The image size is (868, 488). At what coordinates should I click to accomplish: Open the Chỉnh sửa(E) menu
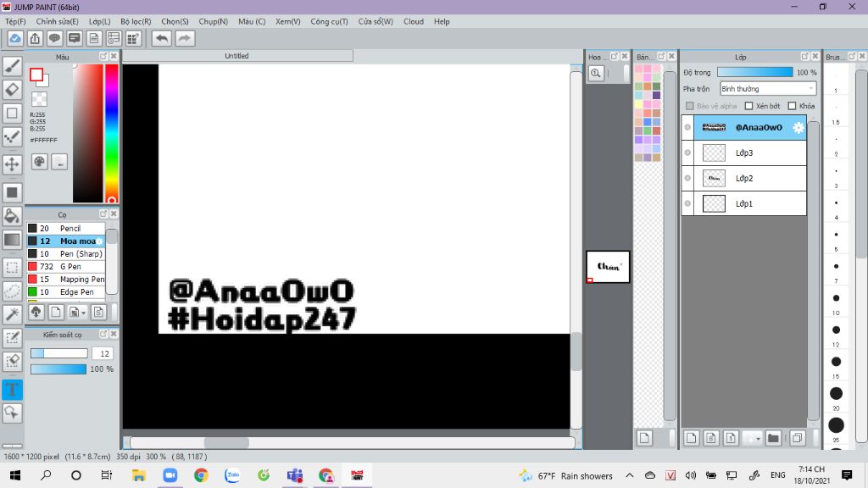click(x=57, y=21)
